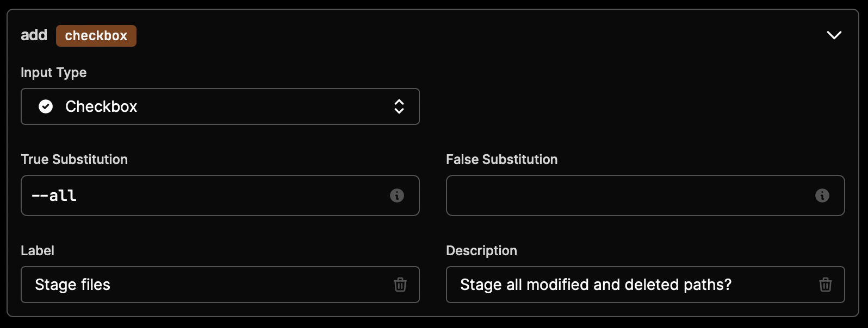Click the Description field caption
Screen dimensions: 868x328
(x=482, y=251)
